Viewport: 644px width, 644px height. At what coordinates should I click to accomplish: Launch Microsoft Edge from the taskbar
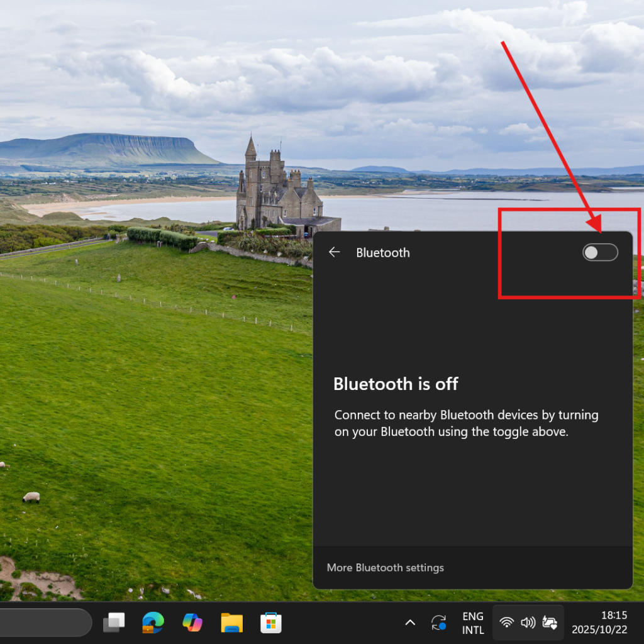(153, 623)
